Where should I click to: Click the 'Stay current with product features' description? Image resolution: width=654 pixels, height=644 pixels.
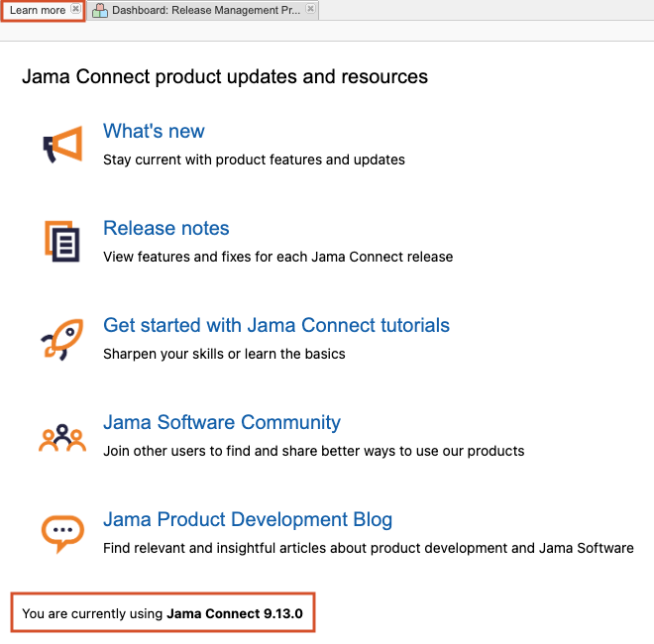point(254,160)
